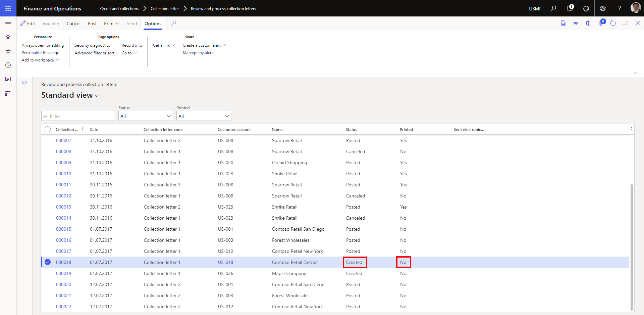Open collection letter 000019 link
Viewport: 644px width, 315px height.
click(63, 273)
